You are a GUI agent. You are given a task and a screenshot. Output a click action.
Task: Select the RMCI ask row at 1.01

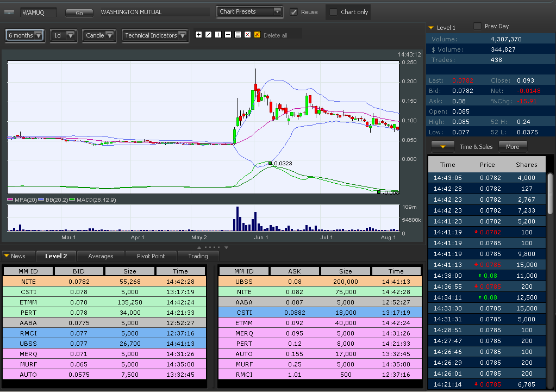(x=320, y=374)
